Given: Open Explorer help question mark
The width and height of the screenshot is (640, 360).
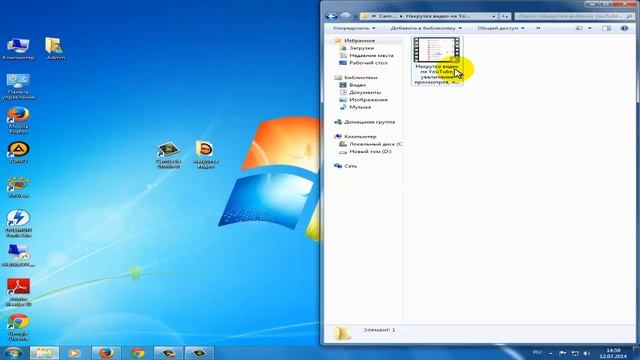Looking at the screenshot, I should pos(624,28).
